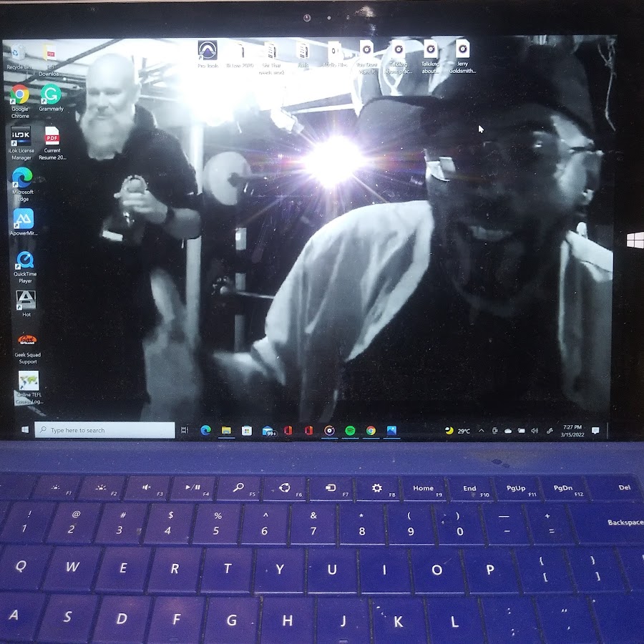Select the Hot desktop shortcut

(x=26, y=303)
